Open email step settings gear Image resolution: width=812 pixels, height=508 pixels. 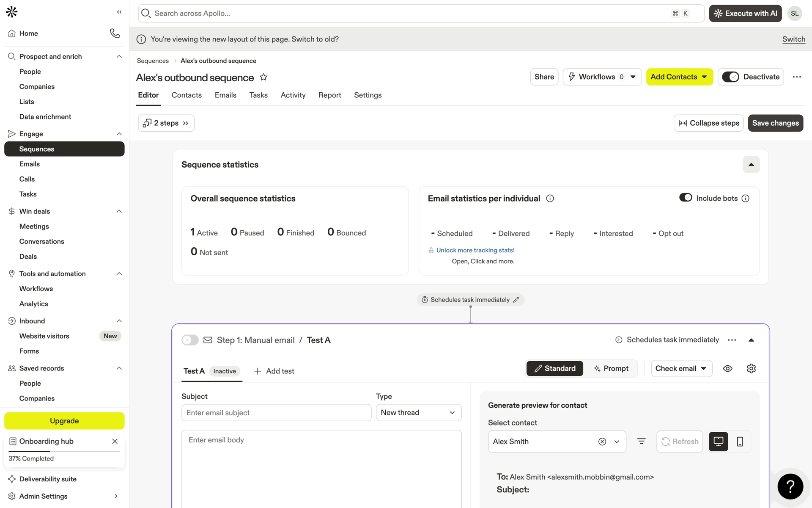pos(751,369)
